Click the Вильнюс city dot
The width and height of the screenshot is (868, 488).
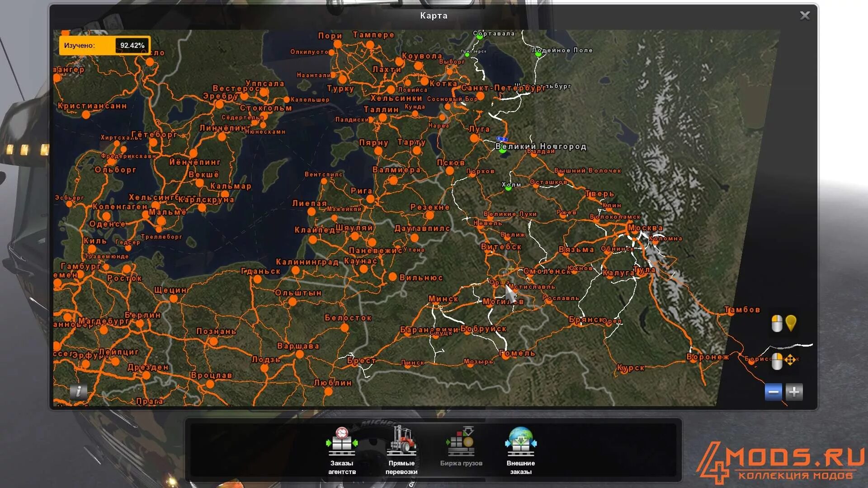[392, 277]
